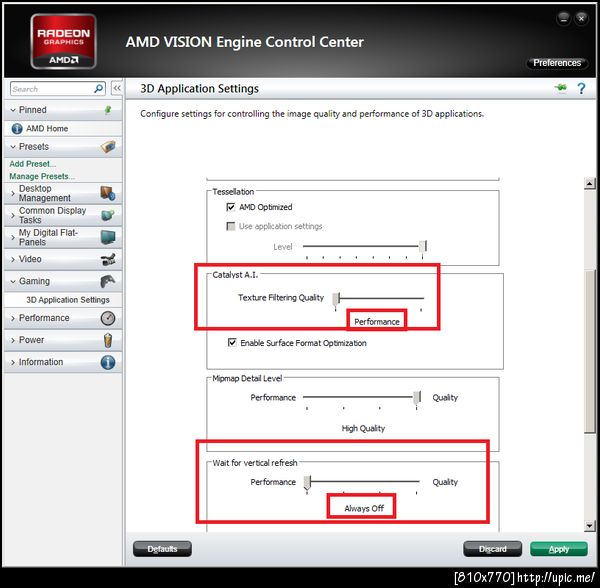The height and width of the screenshot is (588, 600).
Task: Minimize the Control Center window
Action: click(563, 18)
